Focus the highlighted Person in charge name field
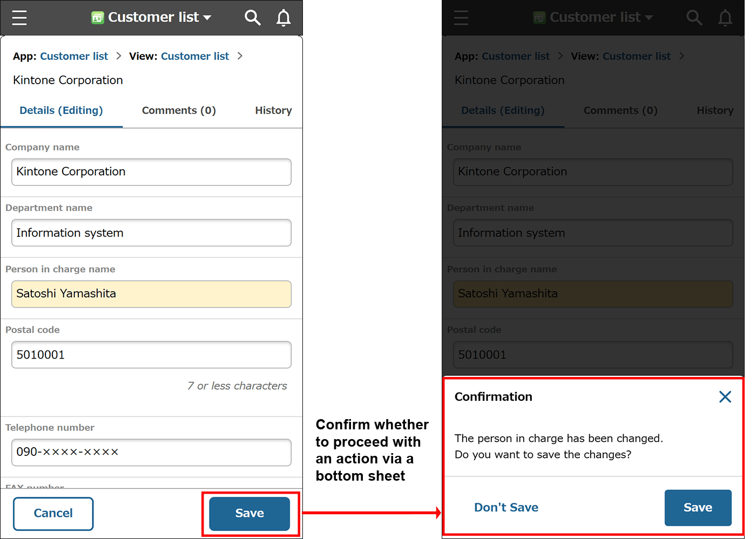The width and height of the screenshot is (756, 539). pyautogui.click(x=151, y=294)
